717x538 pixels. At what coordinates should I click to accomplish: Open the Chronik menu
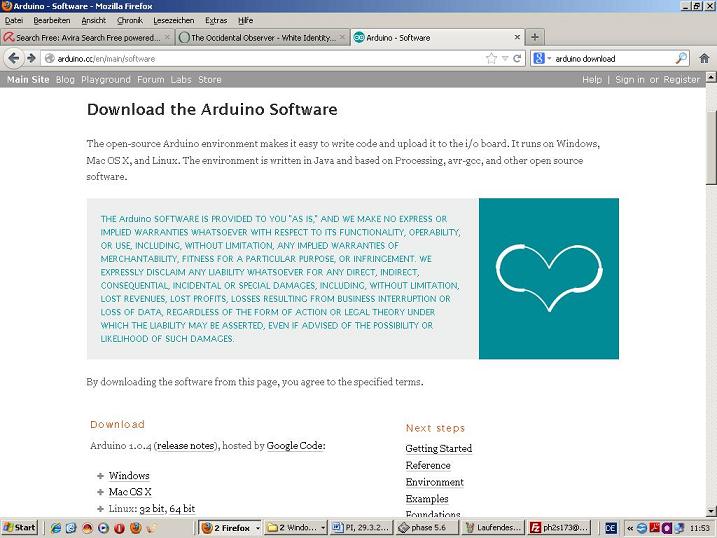130,21
